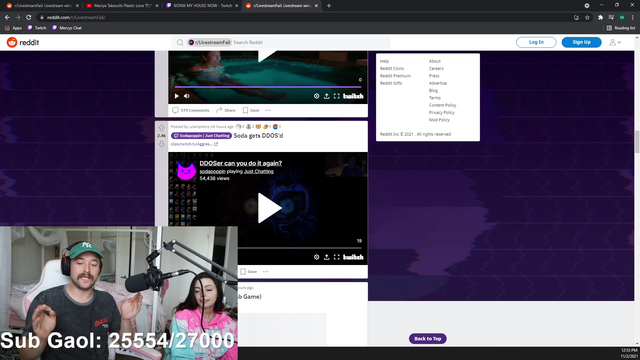Click DDOSer can you do it again title
Image resolution: width=640 pixels, height=360 pixels.
click(240, 163)
